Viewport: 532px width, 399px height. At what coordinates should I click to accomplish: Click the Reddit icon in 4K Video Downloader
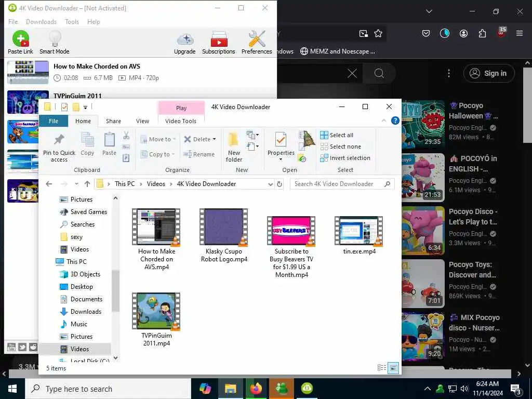pos(33,347)
